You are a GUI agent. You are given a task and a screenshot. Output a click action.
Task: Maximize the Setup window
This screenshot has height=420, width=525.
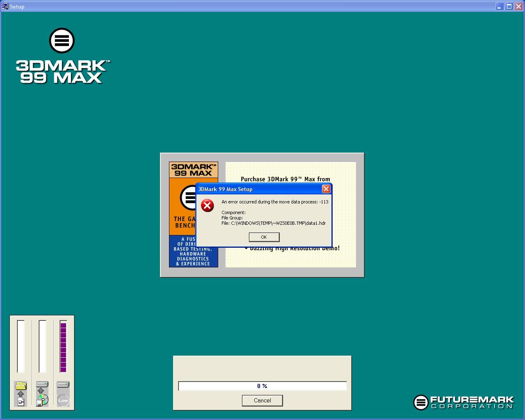[x=509, y=7]
